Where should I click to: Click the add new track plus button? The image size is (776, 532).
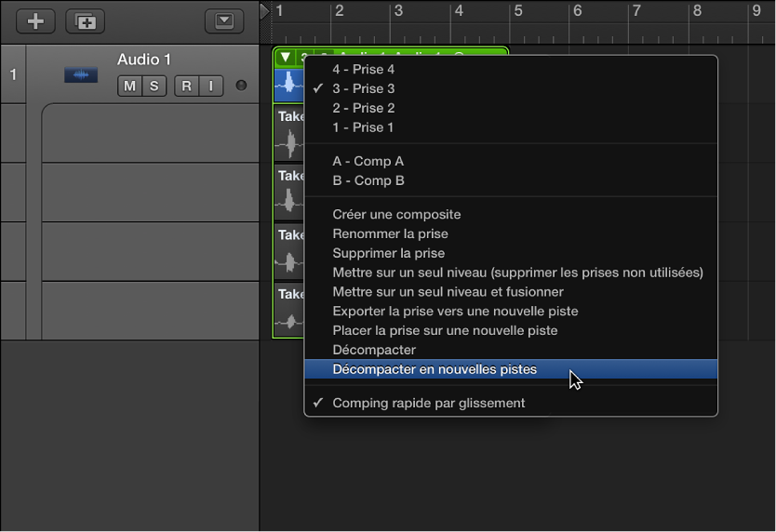coord(35,21)
